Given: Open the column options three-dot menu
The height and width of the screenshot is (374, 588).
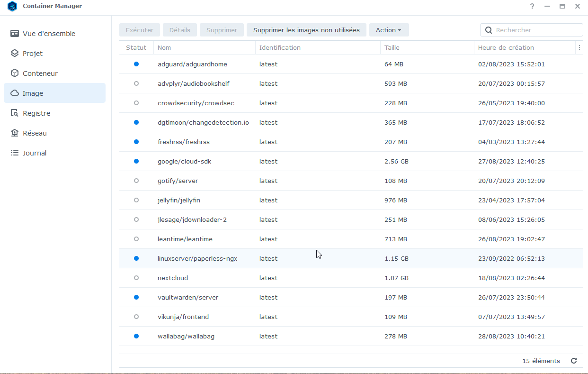Looking at the screenshot, I should tap(579, 47).
